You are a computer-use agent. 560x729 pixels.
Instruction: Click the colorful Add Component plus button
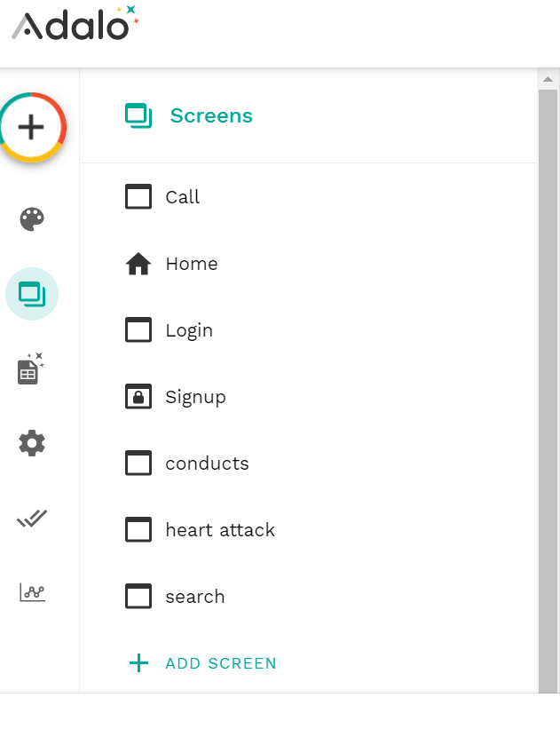(32, 127)
